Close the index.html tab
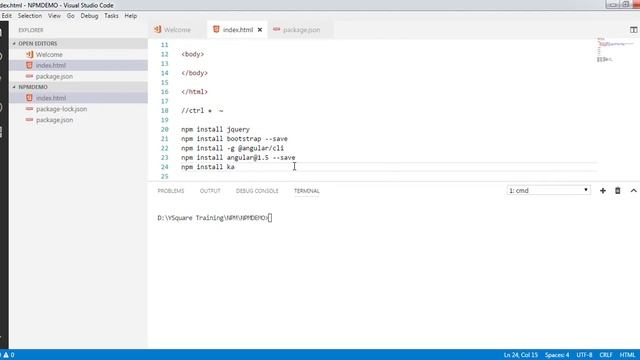This screenshot has height=360, width=640. tap(260, 30)
